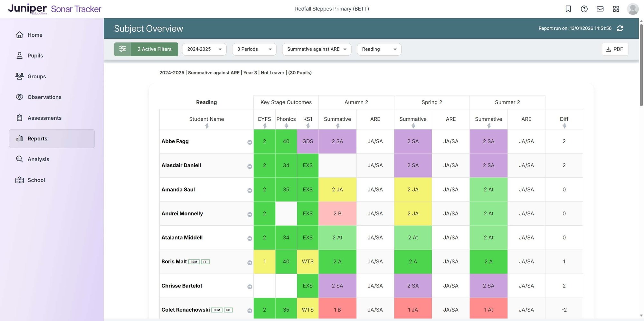Click the PP badge next to Colet Renachowski
The width and height of the screenshot is (644, 321).
pyautogui.click(x=228, y=310)
